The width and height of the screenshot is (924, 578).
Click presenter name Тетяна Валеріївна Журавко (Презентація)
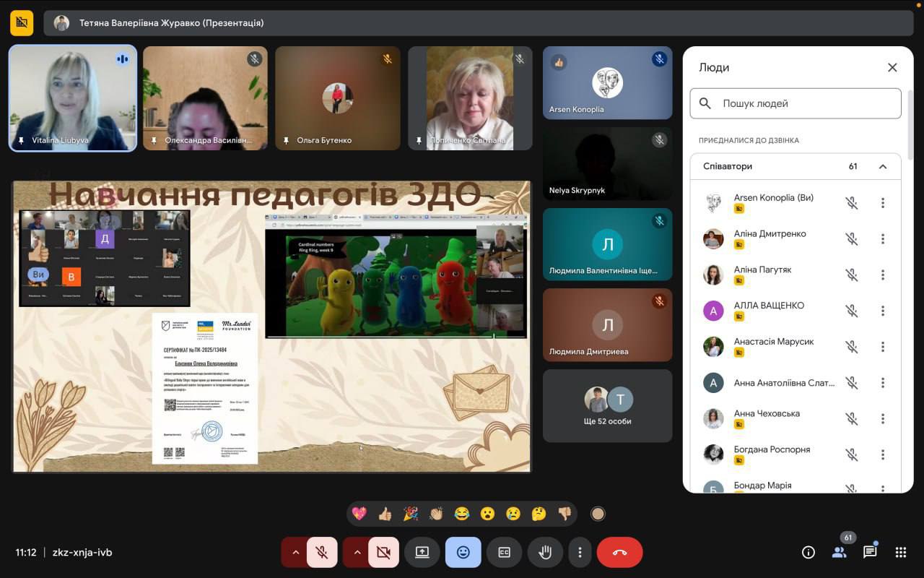(171, 23)
